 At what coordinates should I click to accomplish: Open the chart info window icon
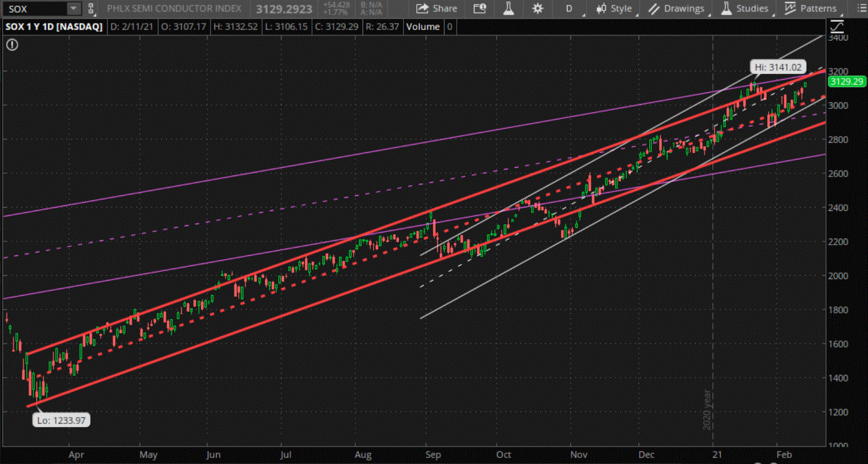click(x=479, y=9)
